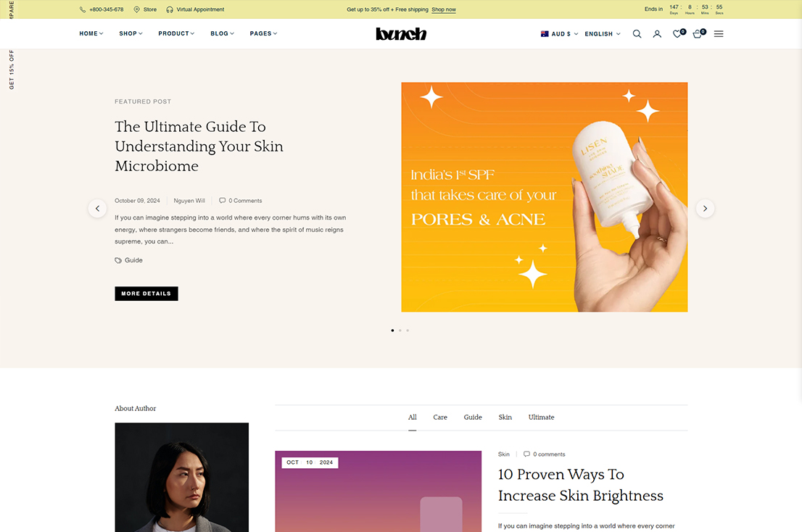Click the More Details button
Viewport: 802px width, 532px height.
(146, 294)
